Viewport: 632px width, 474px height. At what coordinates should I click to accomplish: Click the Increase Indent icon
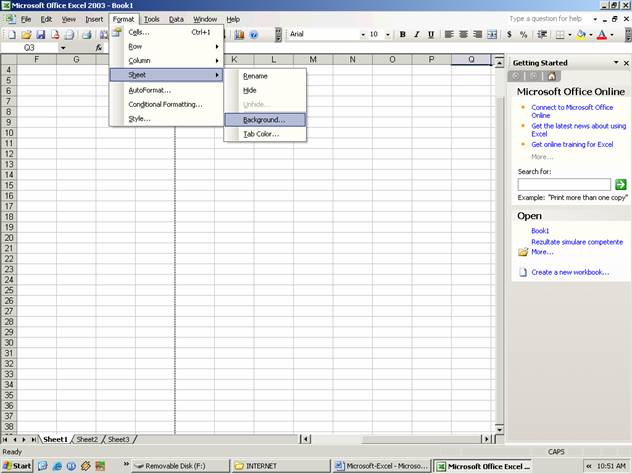(542, 35)
